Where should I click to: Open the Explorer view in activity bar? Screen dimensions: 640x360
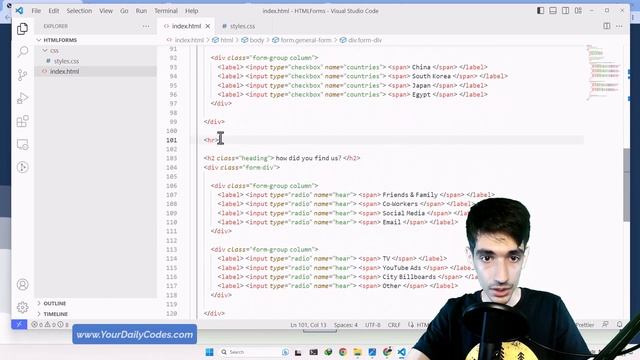click(22, 29)
